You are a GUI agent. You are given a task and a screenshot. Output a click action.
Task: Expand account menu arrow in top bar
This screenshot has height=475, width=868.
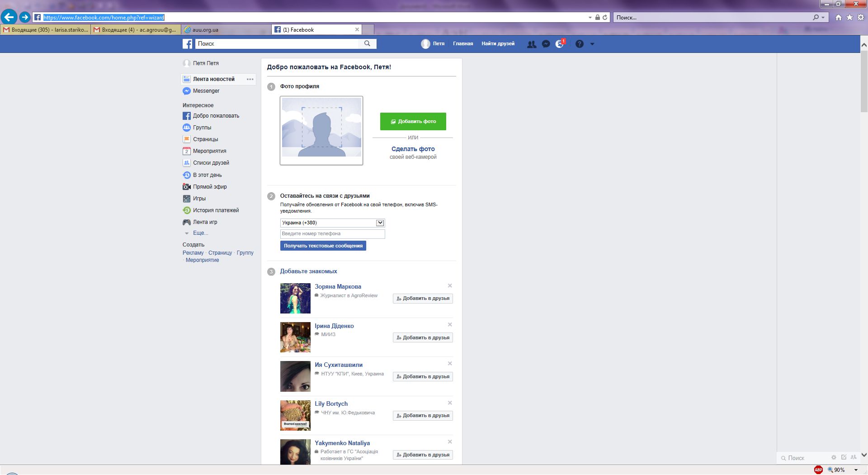(592, 44)
